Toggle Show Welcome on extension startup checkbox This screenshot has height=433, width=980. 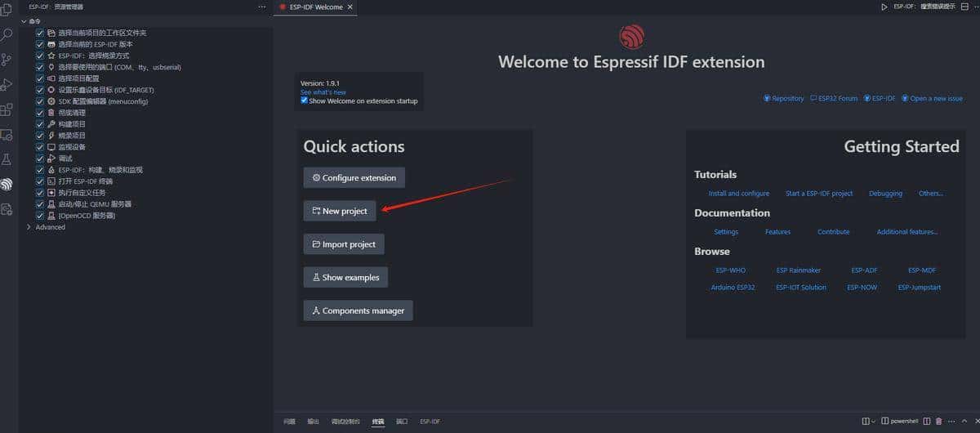coord(305,101)
